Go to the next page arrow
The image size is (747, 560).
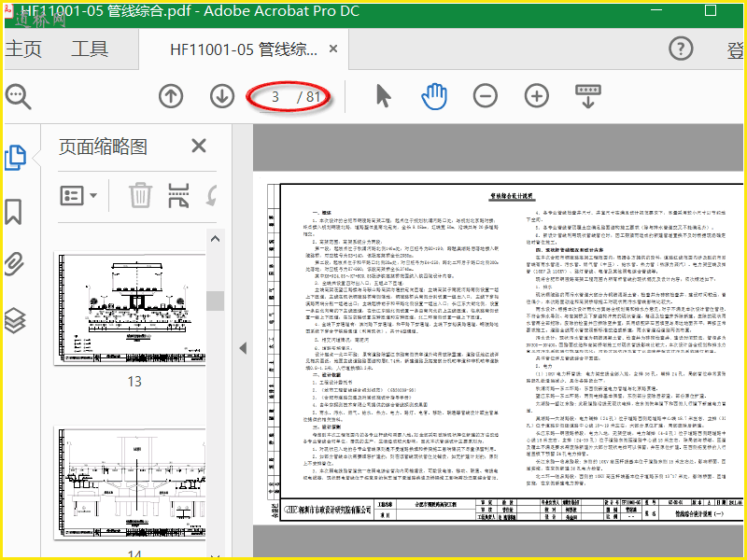point(222,96)
